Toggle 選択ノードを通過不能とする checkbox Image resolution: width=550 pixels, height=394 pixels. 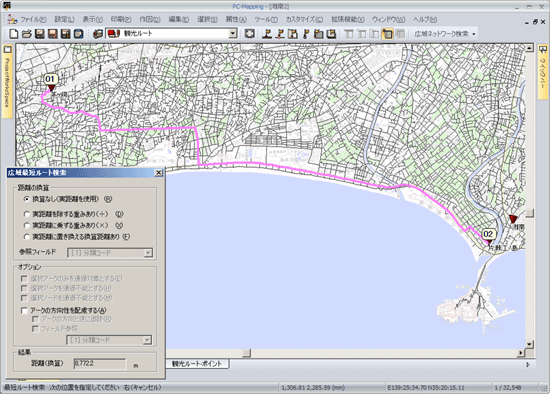pyautogui.click(x=24, y=298)
